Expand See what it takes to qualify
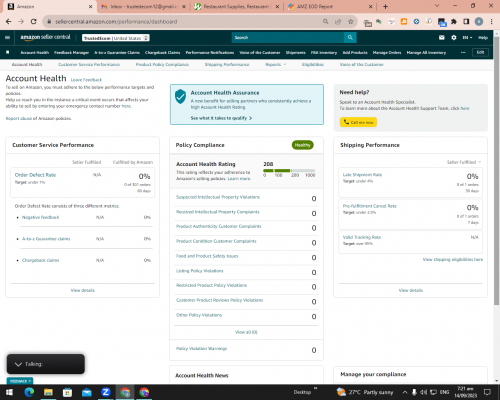500x400 pixels. click(221, 118)
